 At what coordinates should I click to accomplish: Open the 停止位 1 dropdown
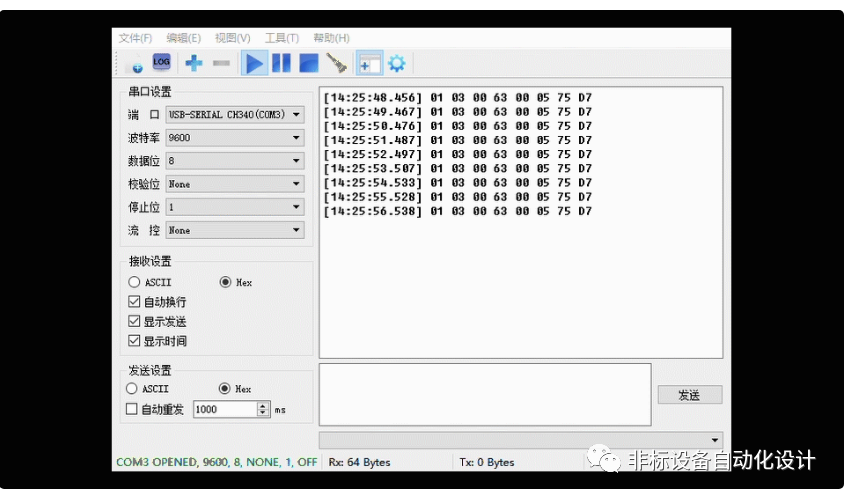pos(235,207)
